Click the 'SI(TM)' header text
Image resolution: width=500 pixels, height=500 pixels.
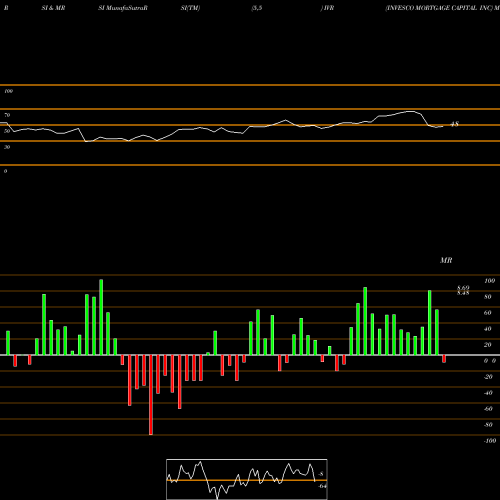pyautogui.click(x=190, y=8)
